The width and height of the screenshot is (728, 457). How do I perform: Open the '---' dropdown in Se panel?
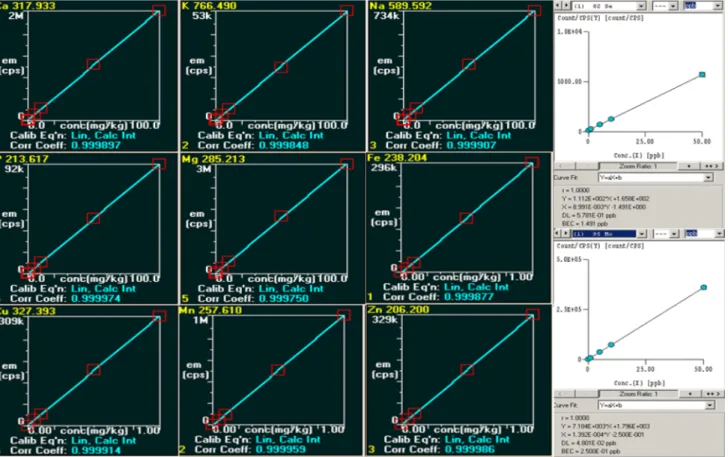tap(673, 6)
